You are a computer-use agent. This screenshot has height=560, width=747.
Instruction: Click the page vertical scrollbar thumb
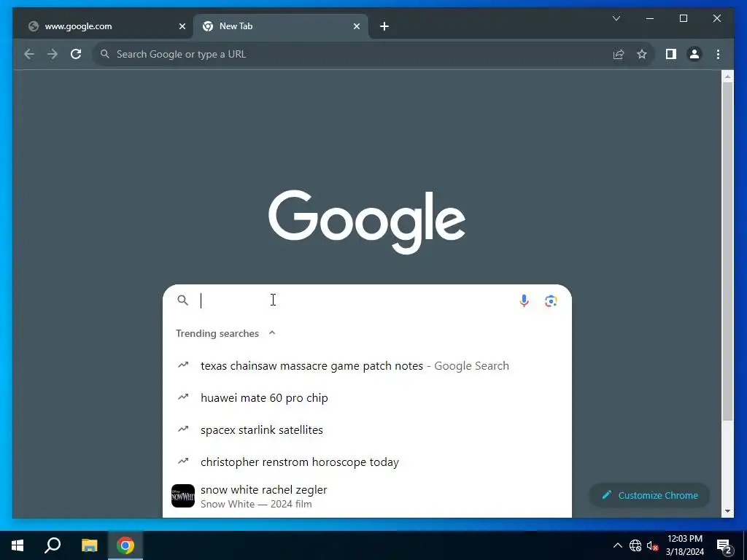point(727,251)
